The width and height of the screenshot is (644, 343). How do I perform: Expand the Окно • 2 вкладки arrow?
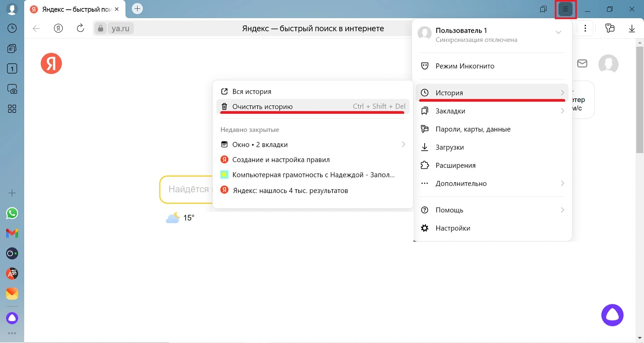[403, 144]
